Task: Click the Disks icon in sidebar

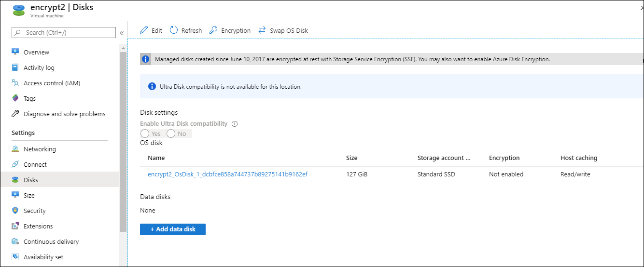Action: pyautogui.click(x=15, y=180)
